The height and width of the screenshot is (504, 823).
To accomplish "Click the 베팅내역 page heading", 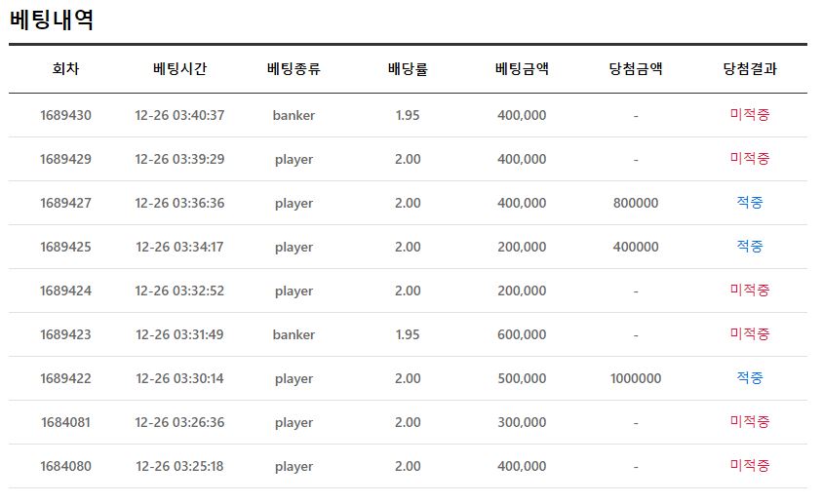I will [x=52, y=19].
